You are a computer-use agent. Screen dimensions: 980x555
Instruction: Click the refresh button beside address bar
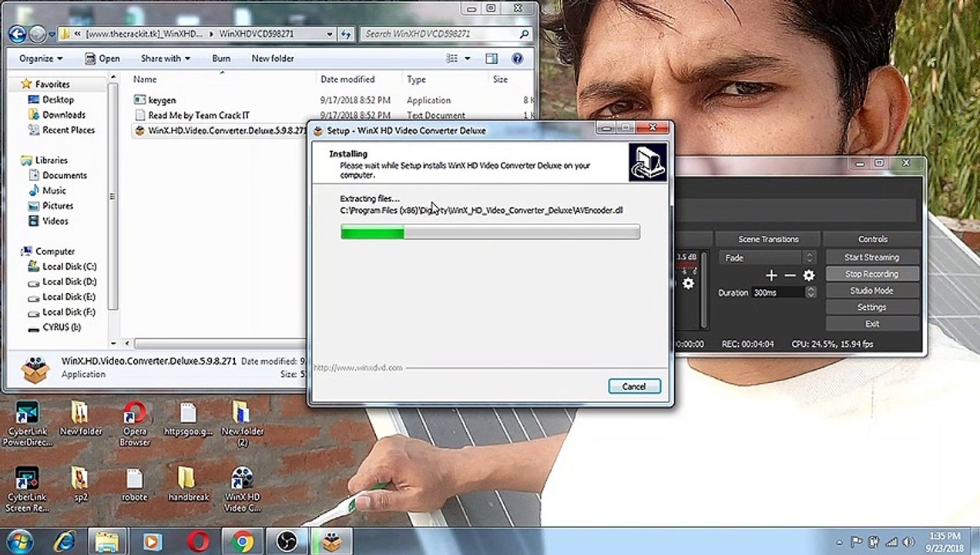347,34
